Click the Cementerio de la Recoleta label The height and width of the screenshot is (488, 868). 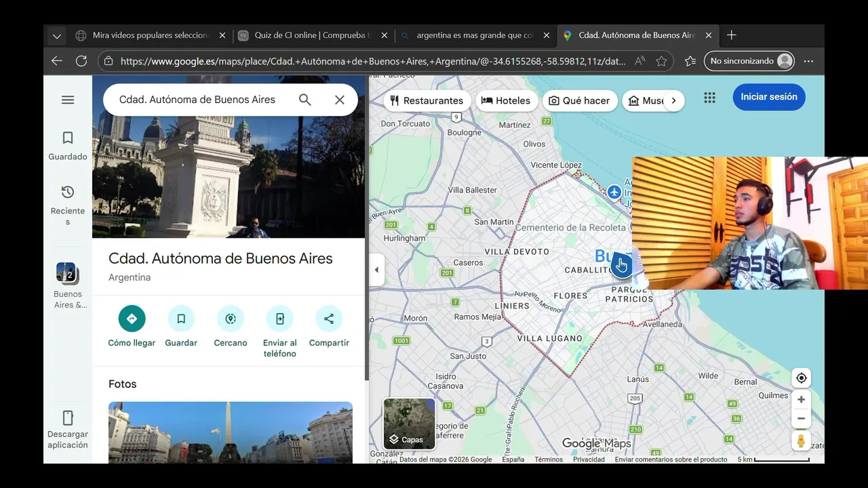[570, 227]
